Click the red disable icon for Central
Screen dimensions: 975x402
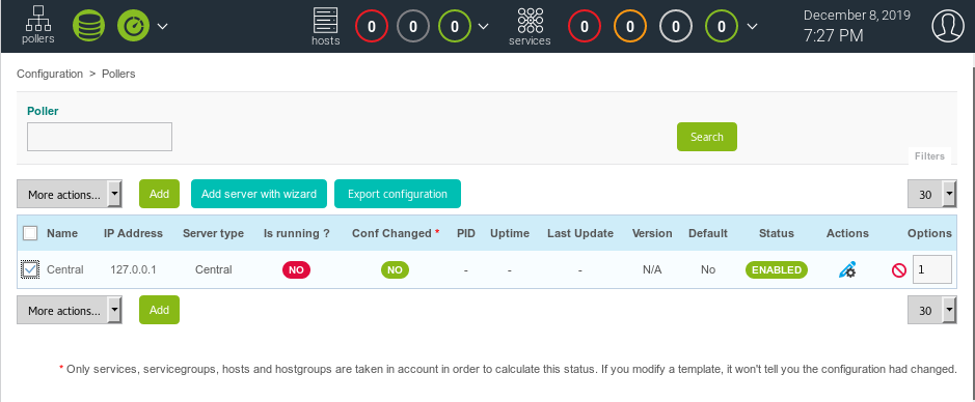tap(899, 270)
